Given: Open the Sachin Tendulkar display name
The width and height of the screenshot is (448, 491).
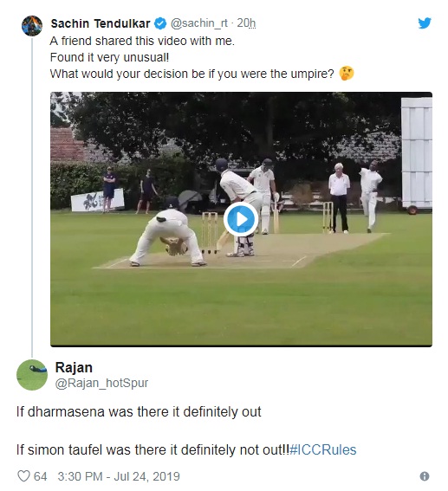Looking at the screenshot, I should coord(101,23).
